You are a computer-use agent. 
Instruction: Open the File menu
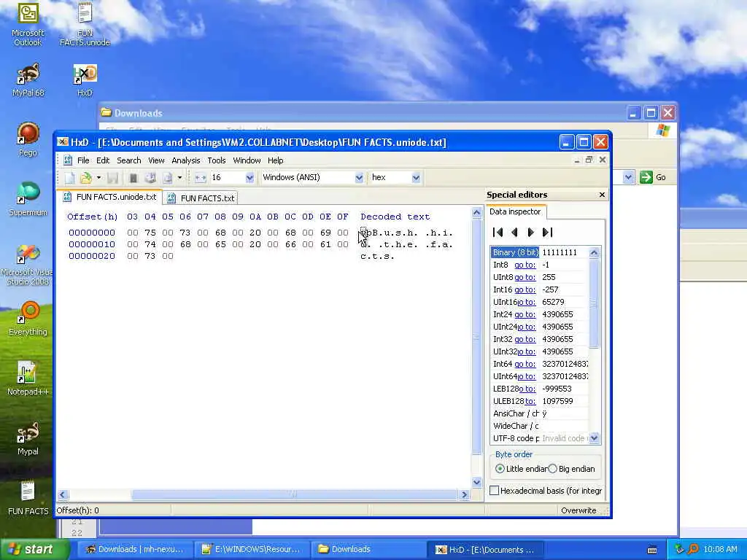(83, 160)
